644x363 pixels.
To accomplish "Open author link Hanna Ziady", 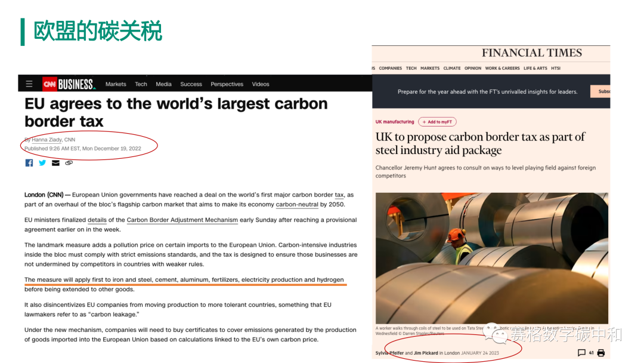I will coord(47,140).
